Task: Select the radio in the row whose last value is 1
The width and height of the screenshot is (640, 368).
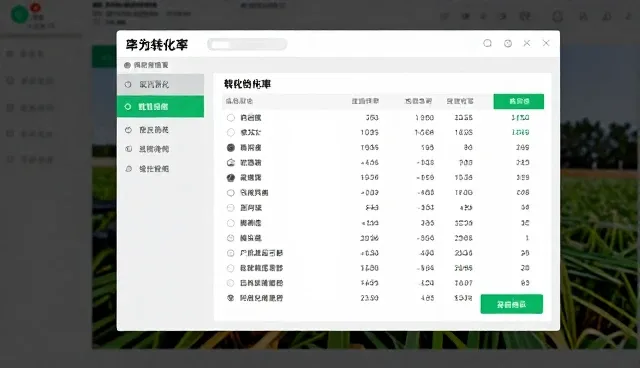Action: tap(231, 238)
